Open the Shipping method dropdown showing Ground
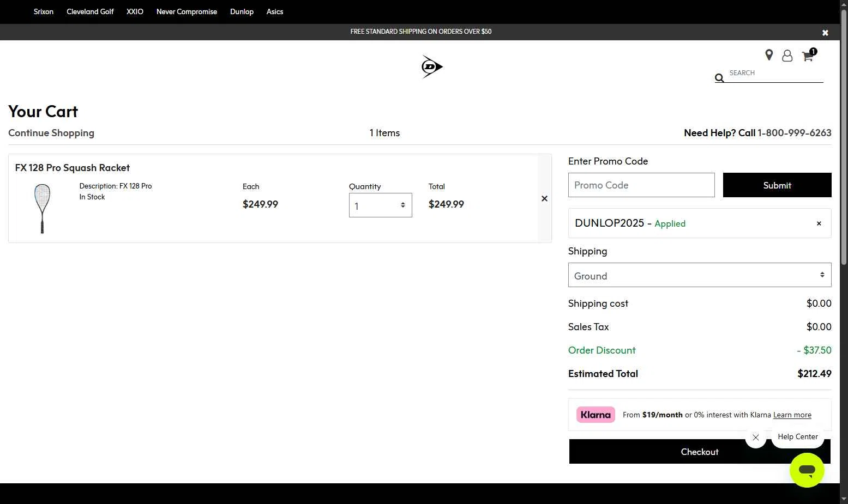This screenshot has height=504, width=848. click(700, 275)
